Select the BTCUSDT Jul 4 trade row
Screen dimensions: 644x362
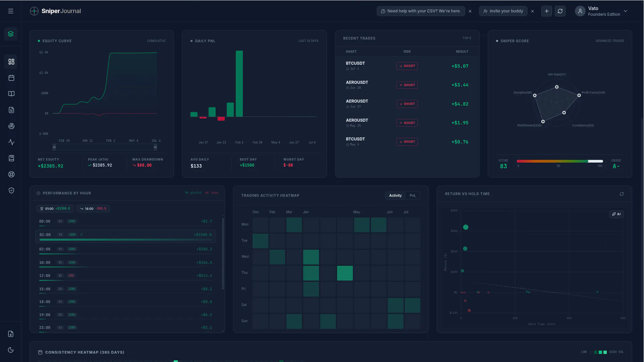tap(407, 66)
